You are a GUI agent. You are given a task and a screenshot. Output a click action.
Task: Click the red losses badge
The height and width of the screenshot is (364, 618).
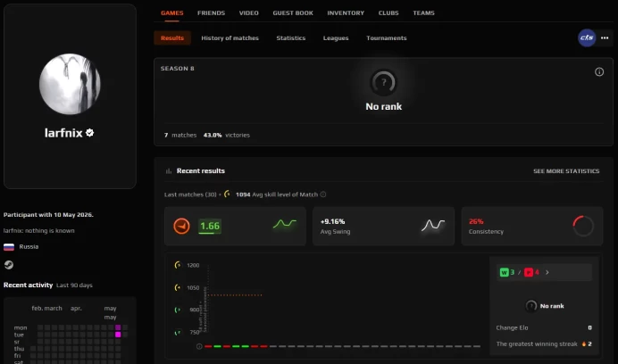point(529,272)
